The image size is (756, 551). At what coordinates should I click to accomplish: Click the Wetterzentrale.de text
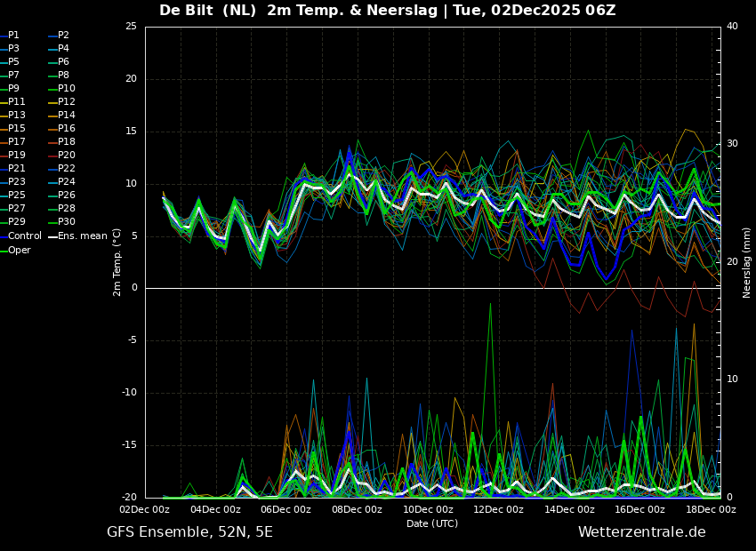[x=641, y=532]
